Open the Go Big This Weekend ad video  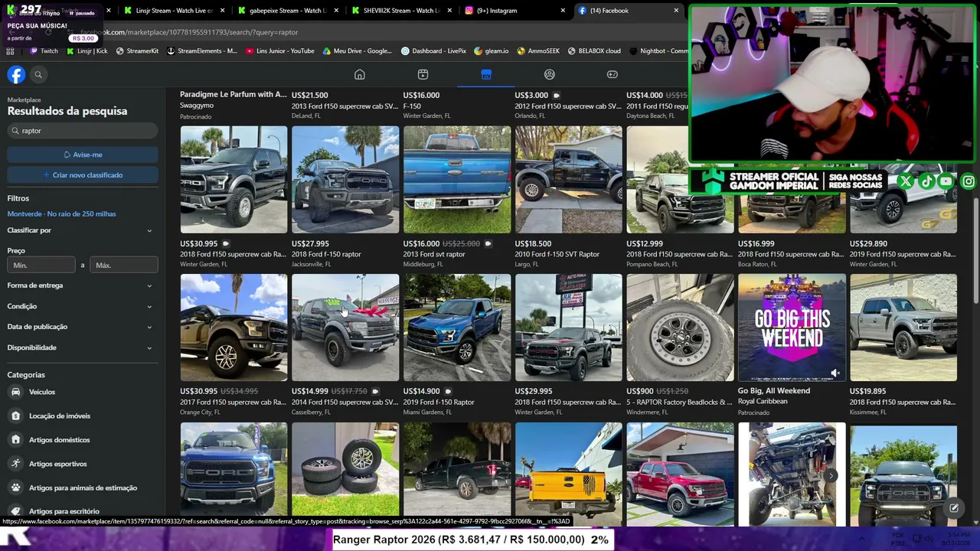(x=792, y=328)
